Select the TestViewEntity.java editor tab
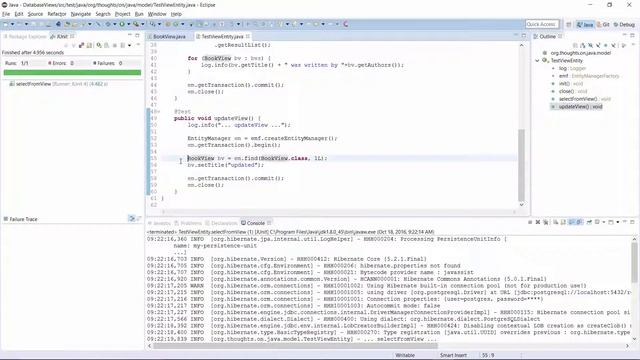The image size is (640, 360). pos(222,36)
